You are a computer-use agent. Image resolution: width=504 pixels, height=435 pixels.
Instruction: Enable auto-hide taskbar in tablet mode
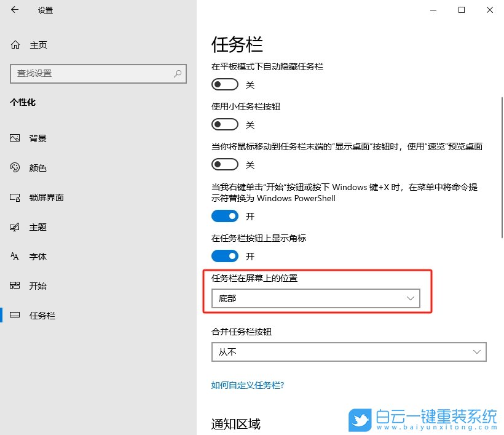tap(224, 84)
